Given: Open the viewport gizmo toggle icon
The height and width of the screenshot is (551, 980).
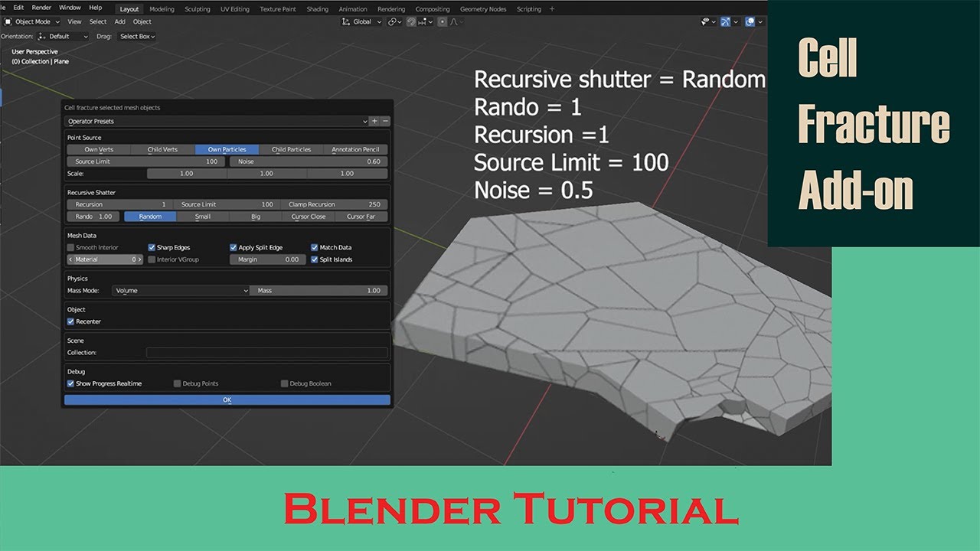Looking at the screenshot, I should pos(726,21).
